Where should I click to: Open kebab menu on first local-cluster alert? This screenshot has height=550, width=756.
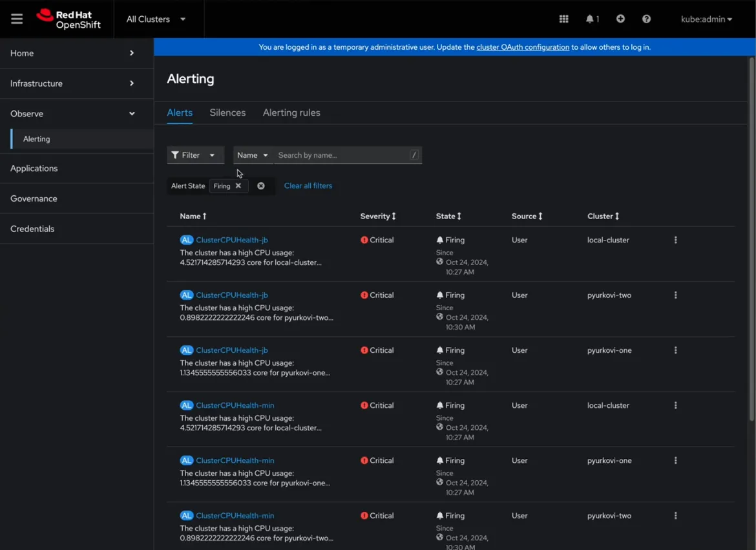pos(675,240)
